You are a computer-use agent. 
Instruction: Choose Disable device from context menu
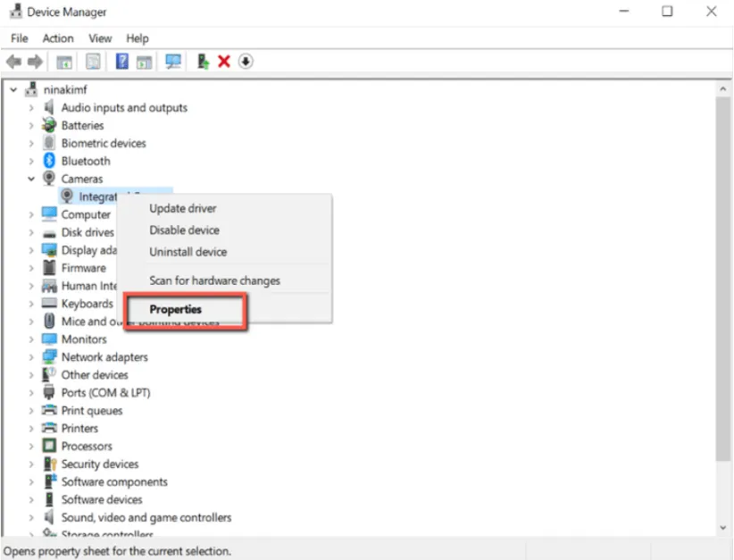[x=184, y=230]
